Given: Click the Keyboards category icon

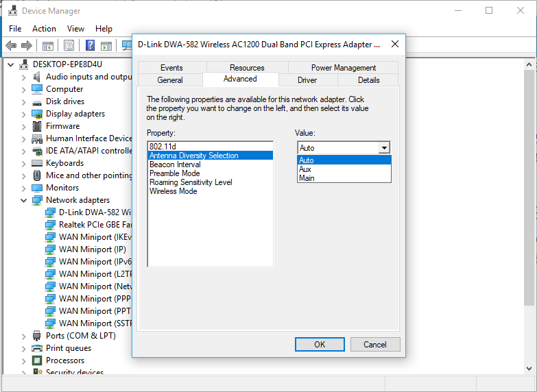Looking at the screenshot, I should pos(36,163).
